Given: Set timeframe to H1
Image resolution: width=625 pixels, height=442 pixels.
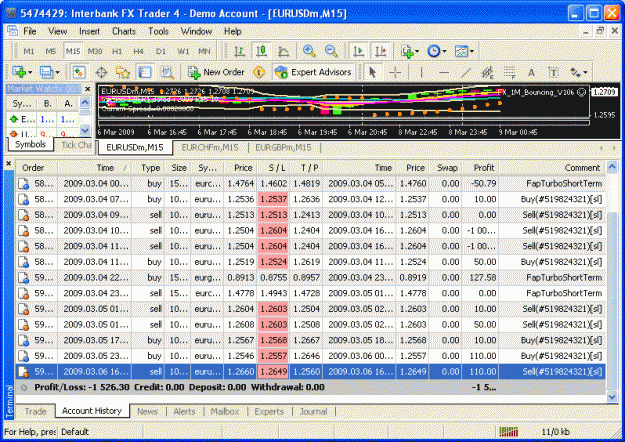Looking at the screenshot, I should click(117, 51).
